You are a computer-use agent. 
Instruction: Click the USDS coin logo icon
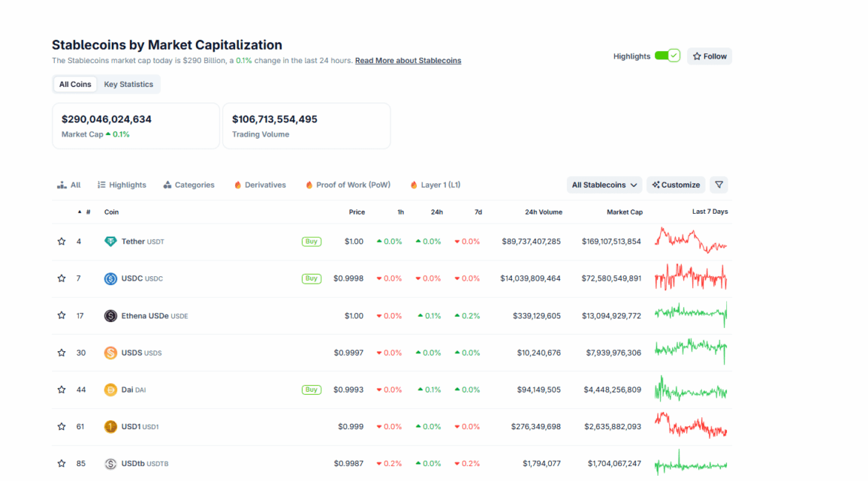click(x=111, y=353)
